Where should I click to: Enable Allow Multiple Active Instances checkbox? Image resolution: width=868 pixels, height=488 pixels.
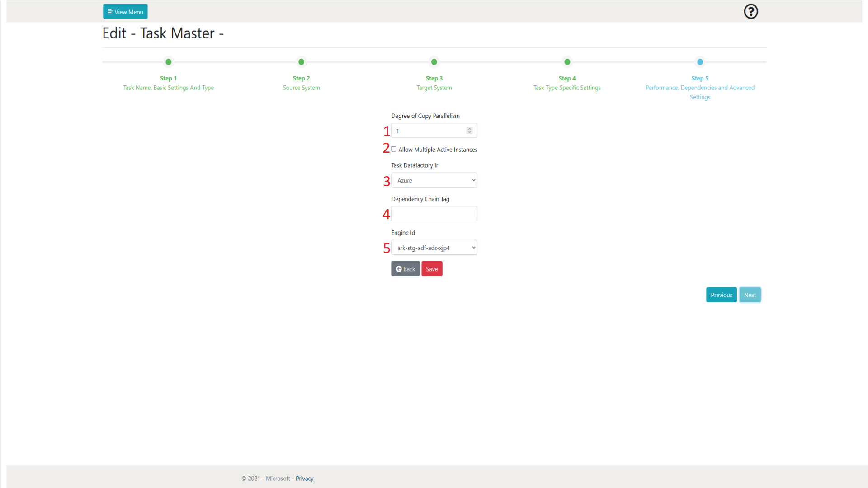click(x=394, y=149)
